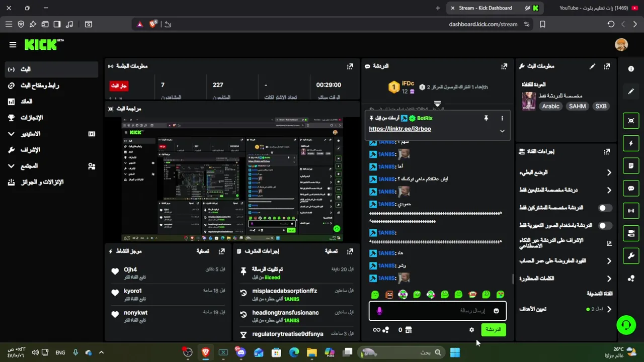Open the Discord taskbar icon
Viewport: 644px width, 362px height.
240,352
